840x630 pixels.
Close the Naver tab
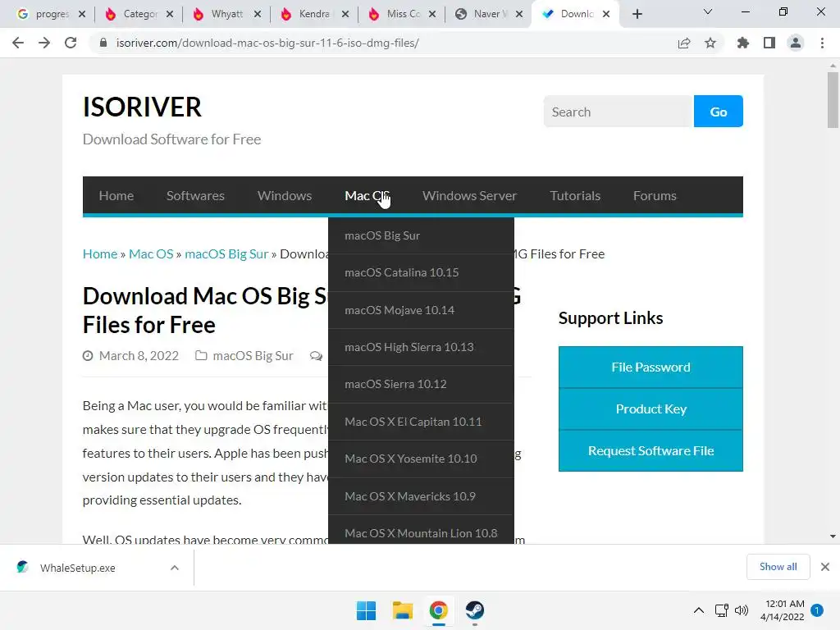519,14
